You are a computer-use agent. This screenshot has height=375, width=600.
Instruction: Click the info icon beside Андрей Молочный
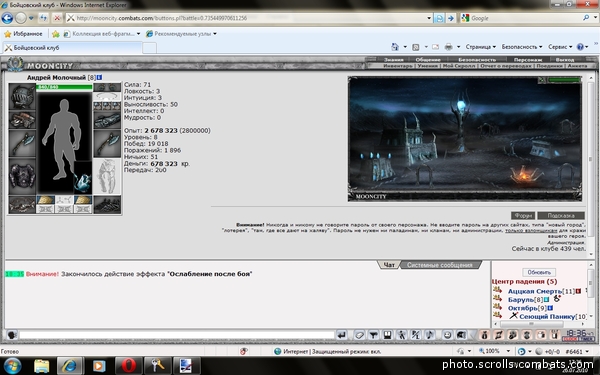pyautogui.click(x=99, y=77)
